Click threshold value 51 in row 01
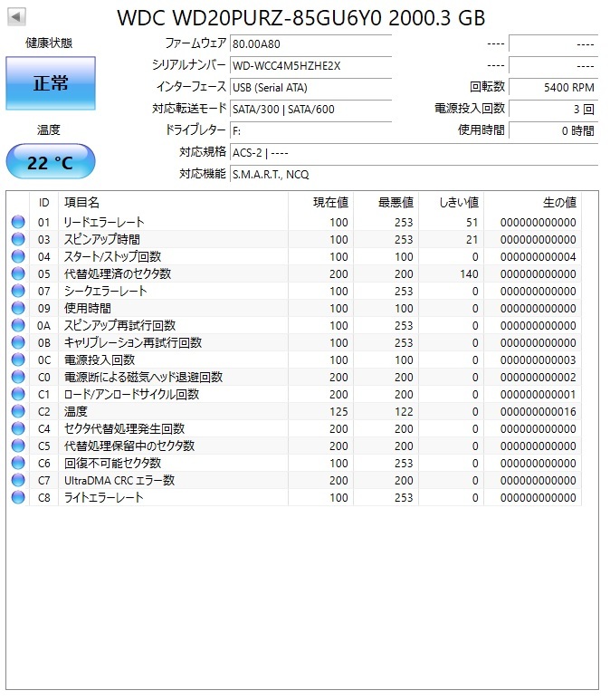The height and width of the screenshot is (700, 610). (x=472, y=223)
